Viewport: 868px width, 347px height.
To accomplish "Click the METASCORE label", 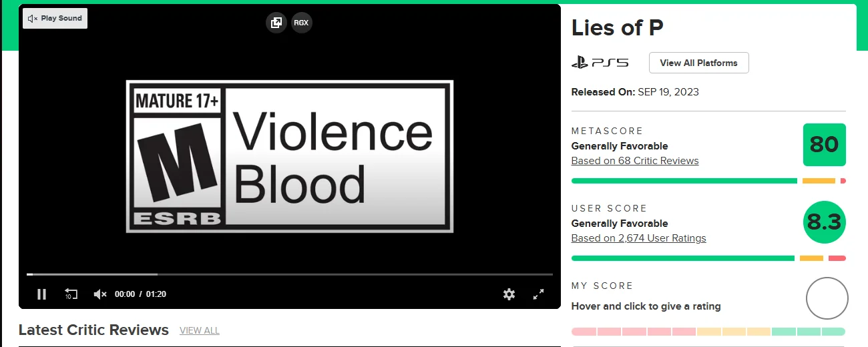I will [607, 131].
